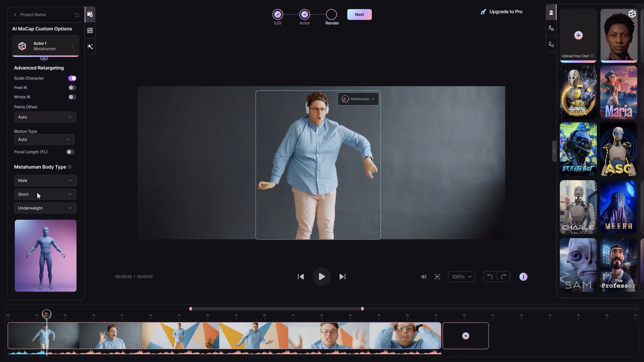The height and width of the screenshot is (362, 644).
Task: Enable the Feet IK toggle
Action: (x=72, y=88)
